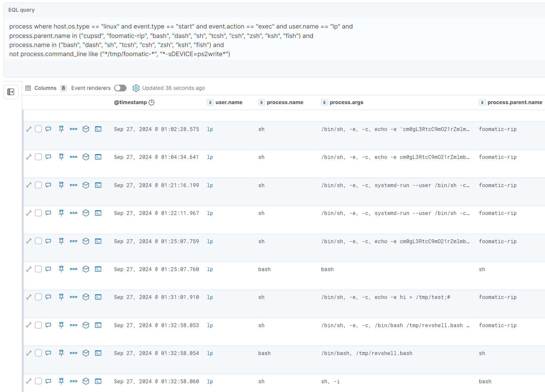Open session view for 01:25:07.759 event
This screenshot has width=545, height=392.
tap(98, 241)
